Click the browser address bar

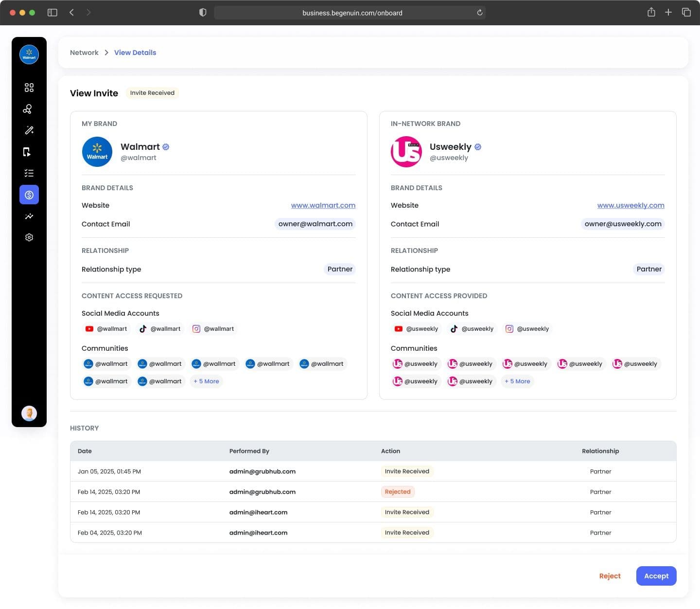350,13
